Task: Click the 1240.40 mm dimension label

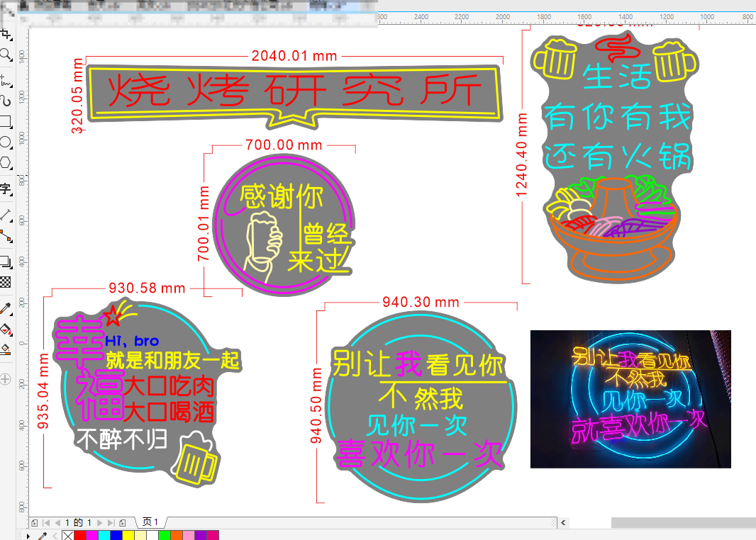Action: (x=522, y=155)
